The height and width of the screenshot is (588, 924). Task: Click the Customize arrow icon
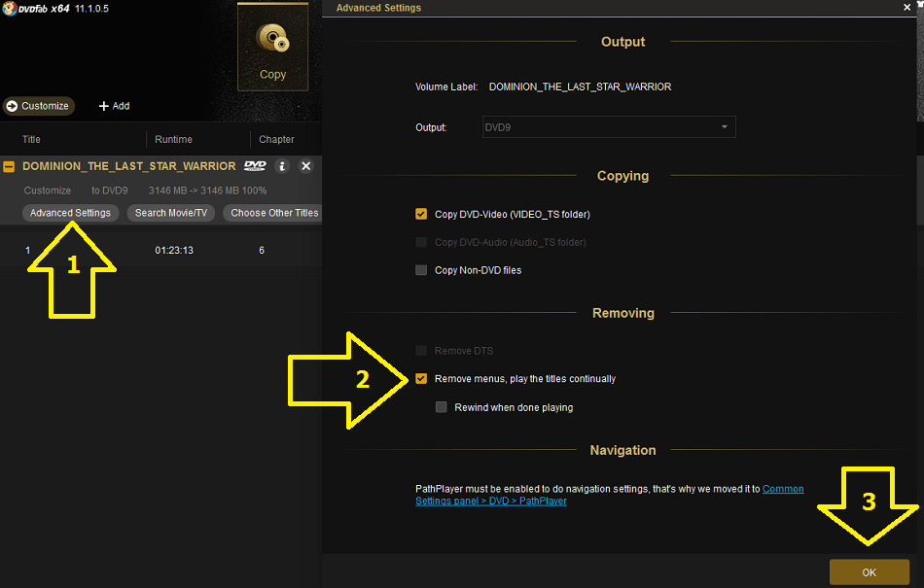[x=12, y=106]
